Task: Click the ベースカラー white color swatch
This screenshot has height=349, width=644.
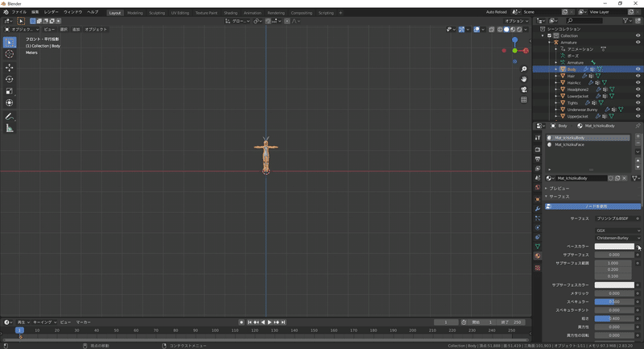Action: tap(614, 246)
